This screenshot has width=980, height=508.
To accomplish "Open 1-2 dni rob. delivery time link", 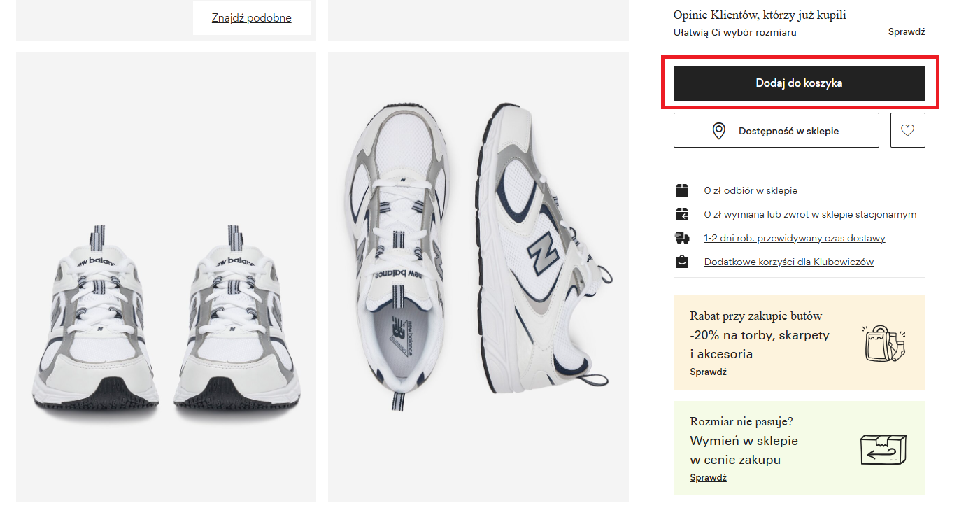I will [x=795, y=238].
